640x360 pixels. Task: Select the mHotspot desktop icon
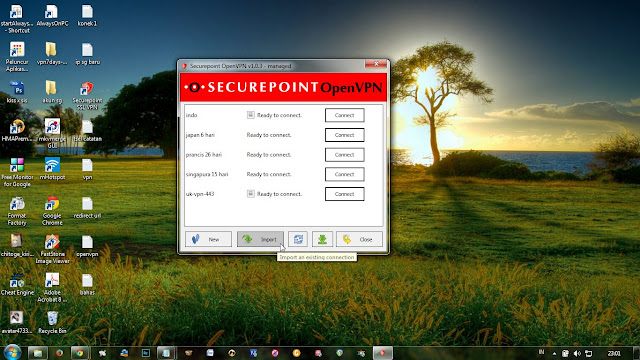pos(52,169)
